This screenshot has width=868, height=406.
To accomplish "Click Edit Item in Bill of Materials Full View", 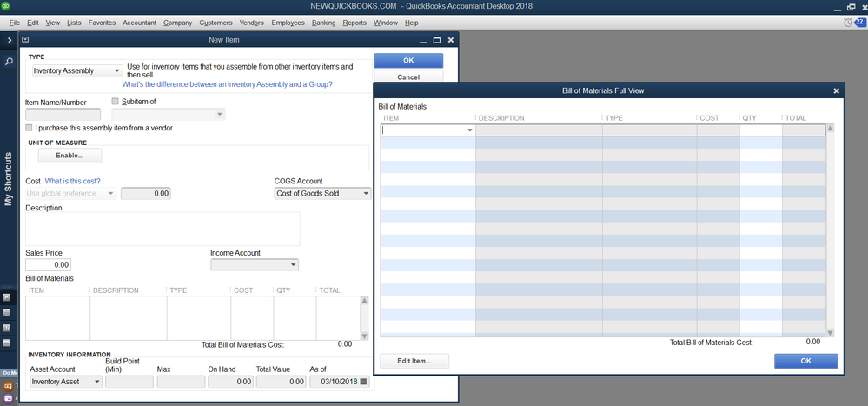I will pyautogui.click(x=414, y=361).
